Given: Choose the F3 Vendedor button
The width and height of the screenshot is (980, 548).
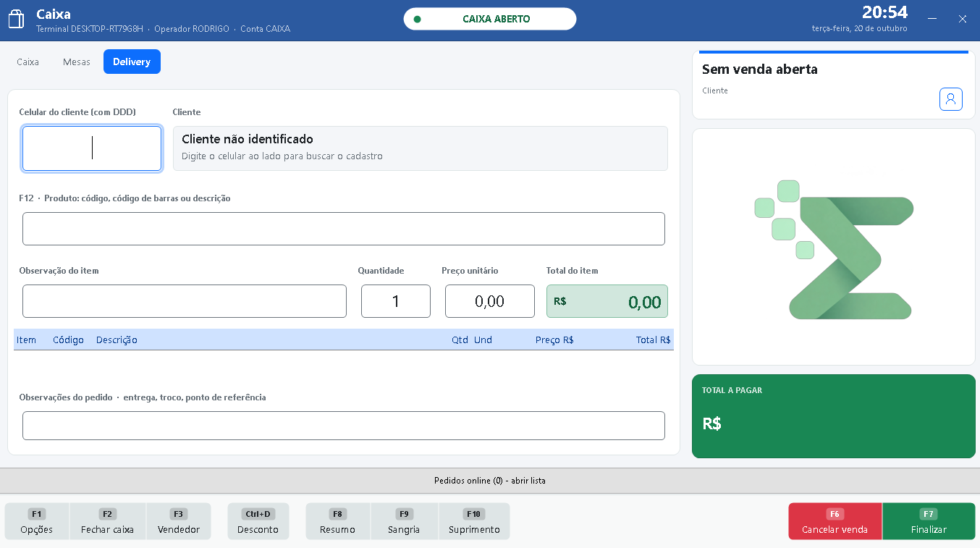Looking at the screenshot, I should pyautogui.click(x=179, y=521).
